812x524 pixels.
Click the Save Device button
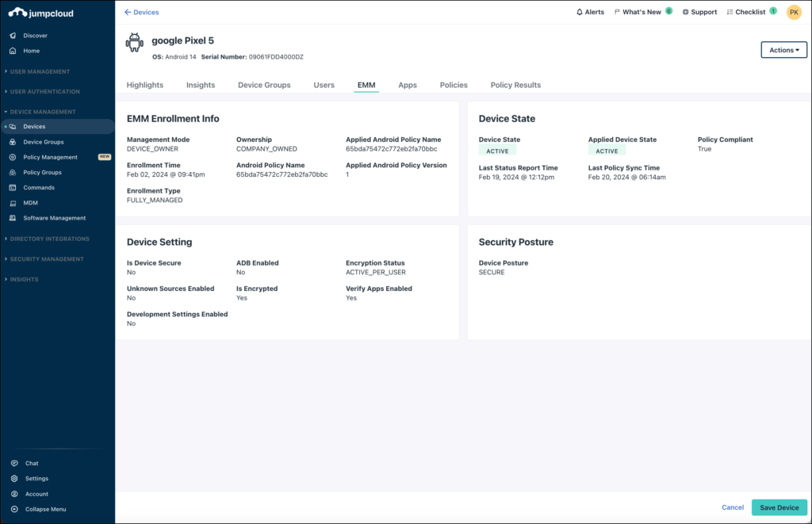tap(779, 507)
